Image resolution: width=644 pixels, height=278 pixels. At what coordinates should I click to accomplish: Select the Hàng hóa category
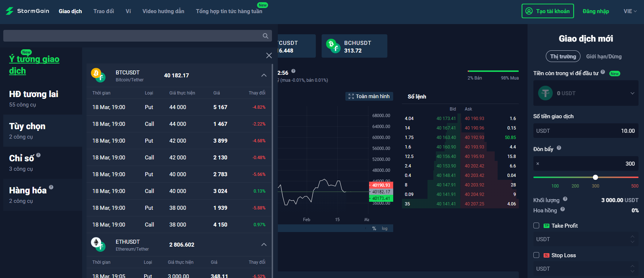tap(43, 195)
